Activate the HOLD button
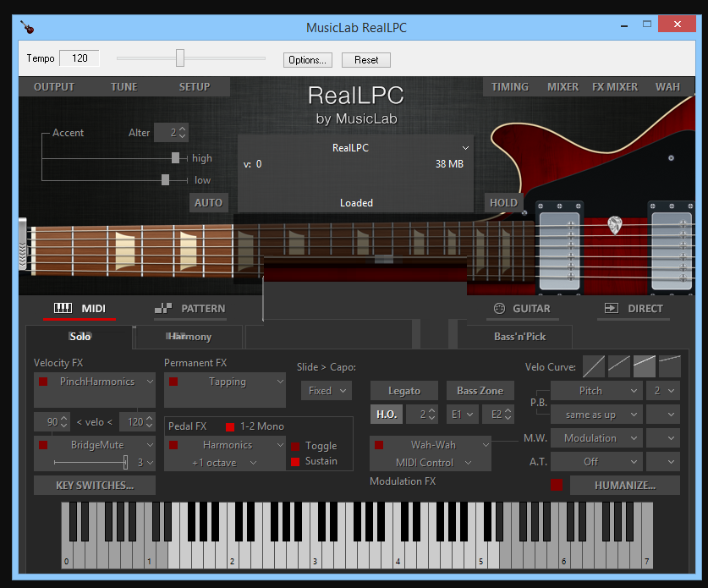 pyautogui.click(x=503, y=203)
